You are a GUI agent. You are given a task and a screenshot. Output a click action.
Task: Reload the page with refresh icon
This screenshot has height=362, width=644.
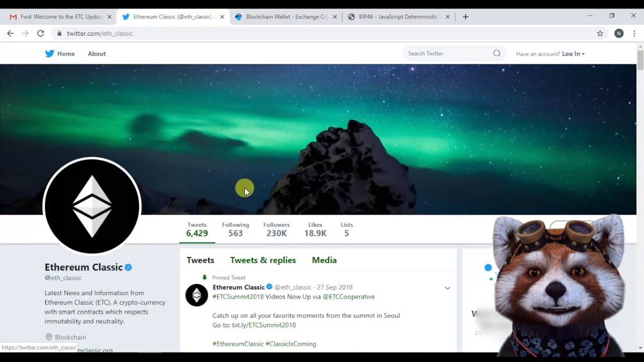tap(41, 33)
